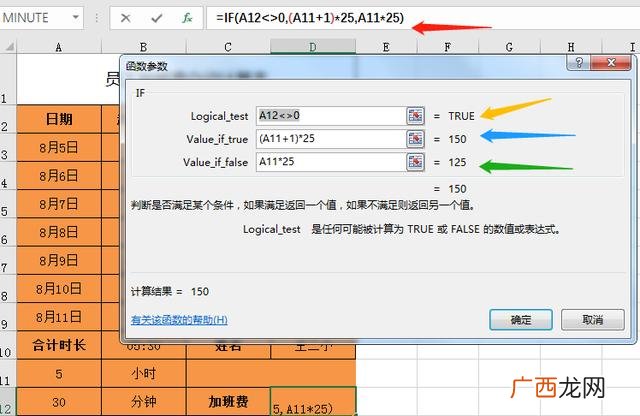Image resolution: width=640 pixels, height=416 pixels.
Task: Click the fx Insert Function icon
Action: (x=187, y=18)
